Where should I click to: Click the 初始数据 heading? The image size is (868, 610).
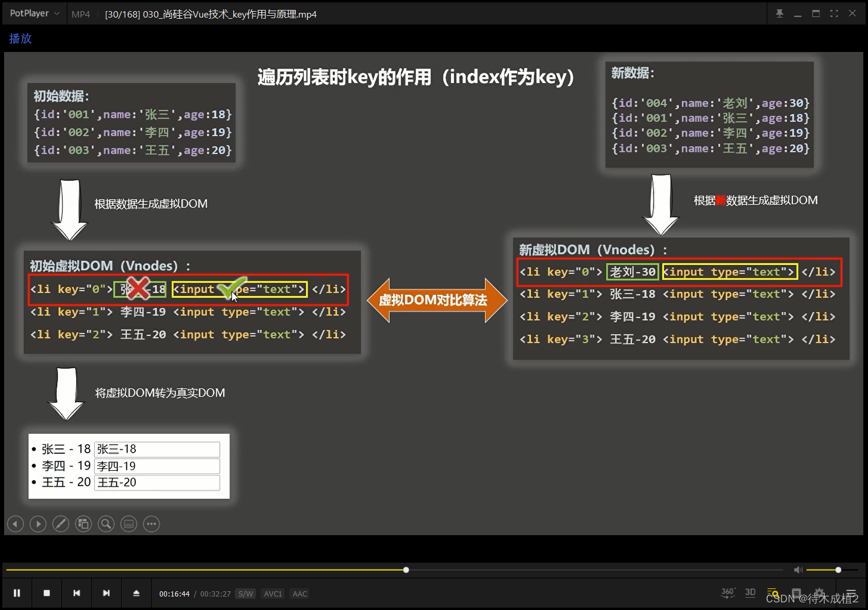61,96
